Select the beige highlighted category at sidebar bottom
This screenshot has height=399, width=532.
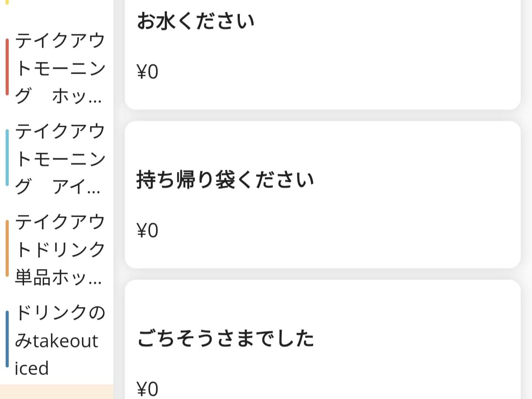click(x=57, y=392)
